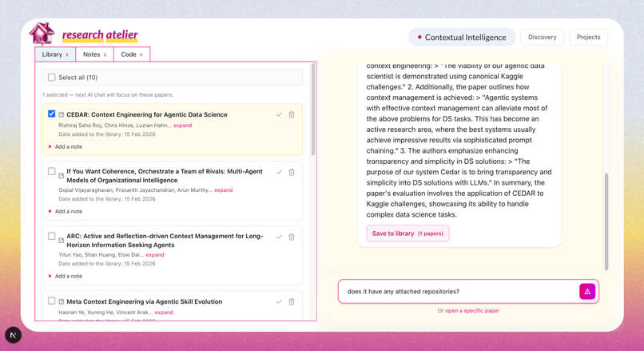Close the Library tab via its x
This screenshot has height=351, width=644.
coord(67,54)
